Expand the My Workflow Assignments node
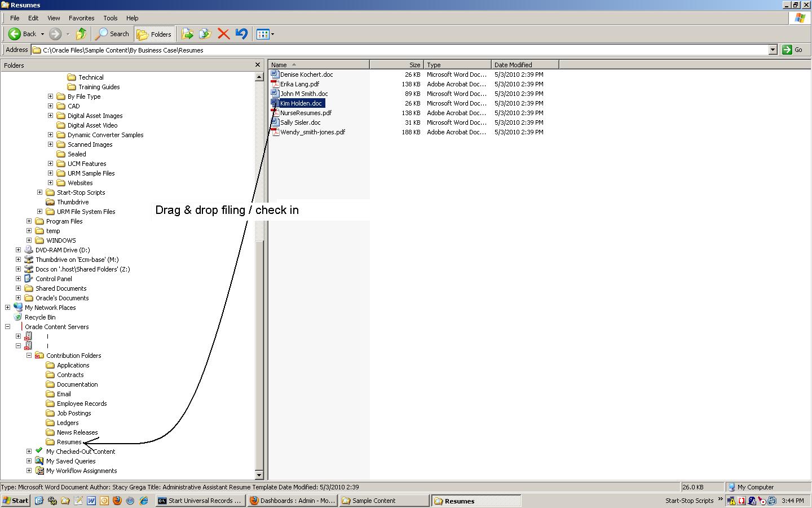Image resolution: width=812 pixels, height=508 pixels. pos(29,470)
